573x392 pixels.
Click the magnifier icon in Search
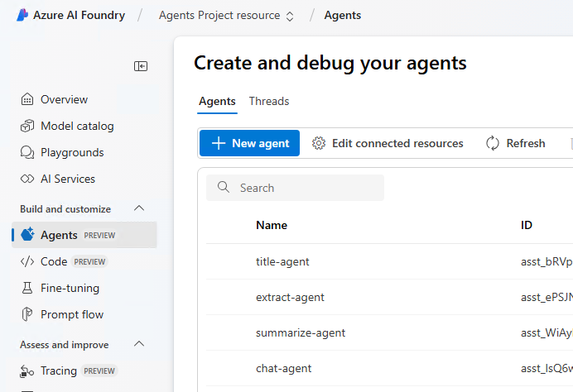[x=224, y=187]
